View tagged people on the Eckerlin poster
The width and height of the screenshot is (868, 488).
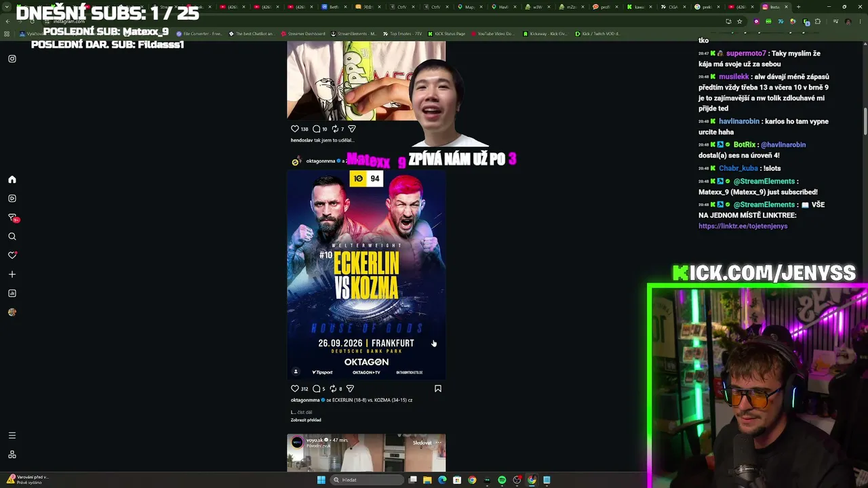pyautogui.click(x=296, y=371)
